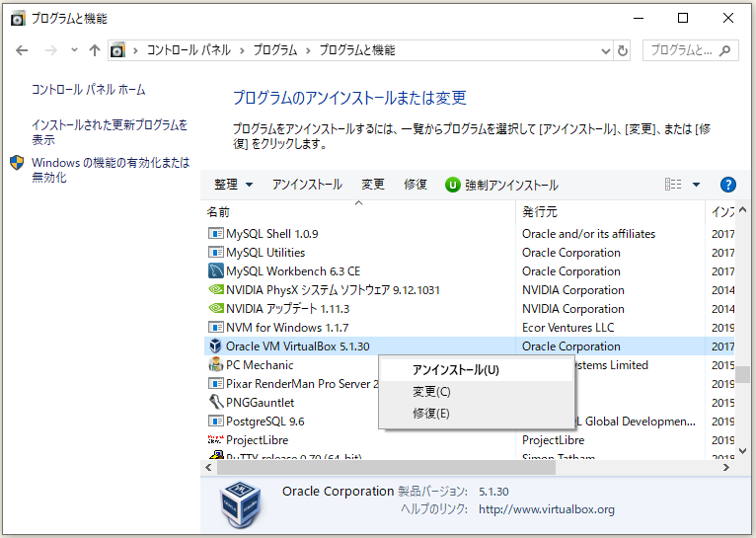The image size is (756, 538).
Task: Click the 強制アンインストール toolbar button
Action: (502, 185)
